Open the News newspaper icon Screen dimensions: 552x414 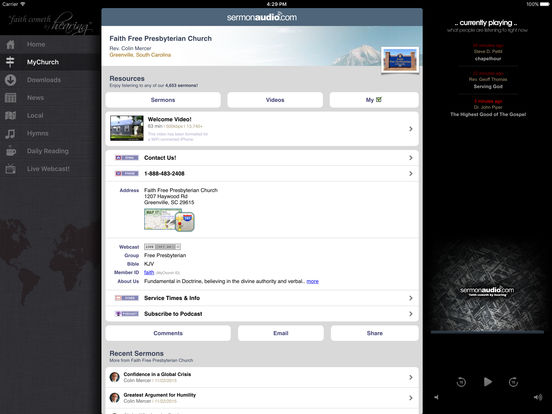(10, 98)
